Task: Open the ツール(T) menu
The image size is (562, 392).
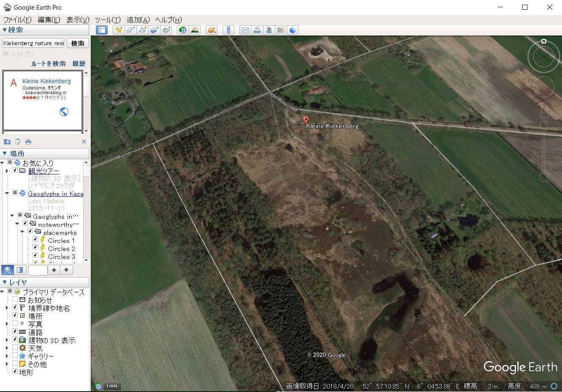Action: (108, 20)
